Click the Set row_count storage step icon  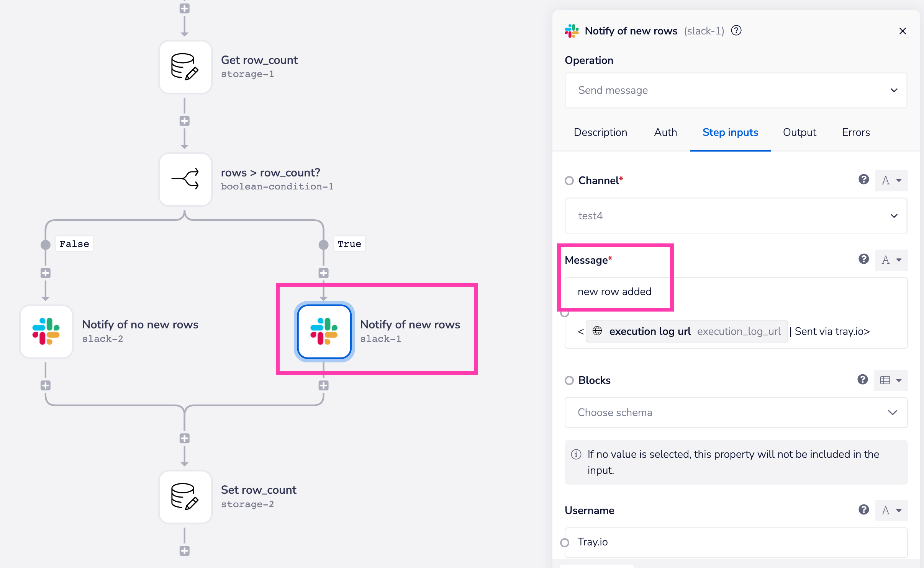click(185, 497)
